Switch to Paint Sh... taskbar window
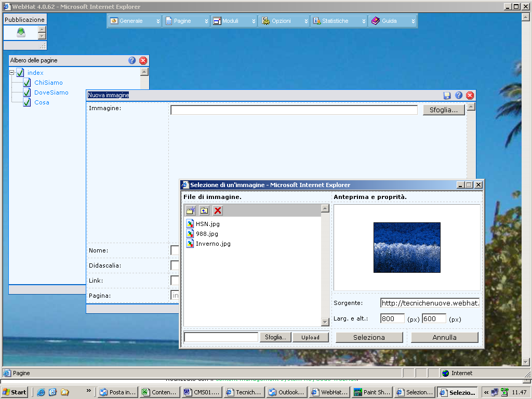This screenshot has height=399, width=532. (372, 392)
